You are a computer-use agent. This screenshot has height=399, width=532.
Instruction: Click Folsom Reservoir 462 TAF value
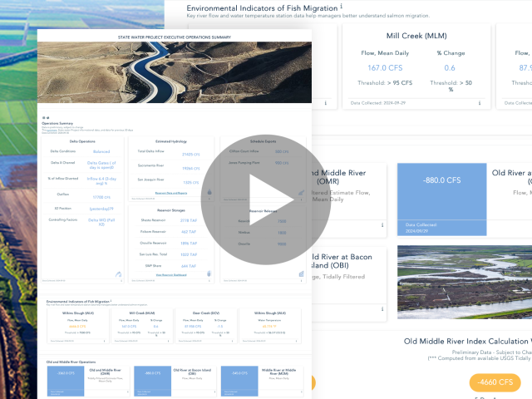pos(189,232)
